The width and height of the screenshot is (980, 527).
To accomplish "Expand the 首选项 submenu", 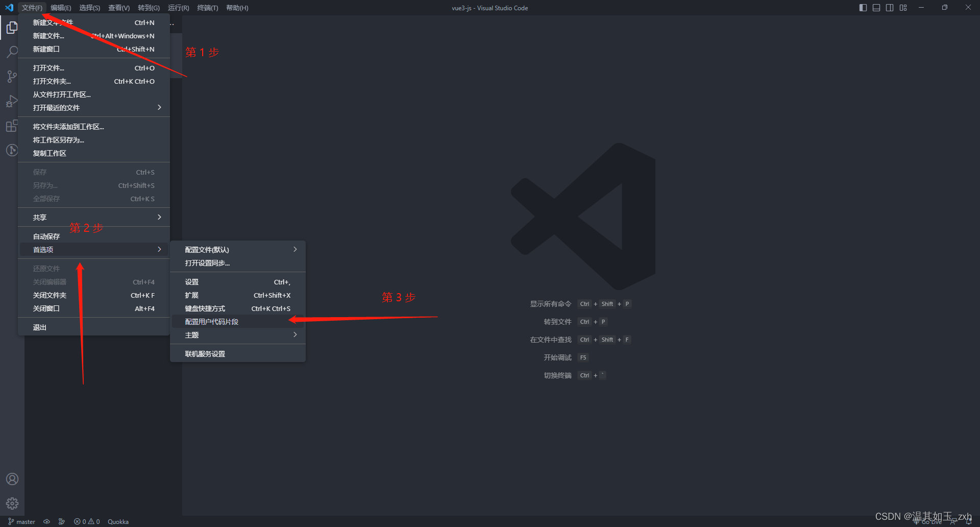I will click(94, 250).
